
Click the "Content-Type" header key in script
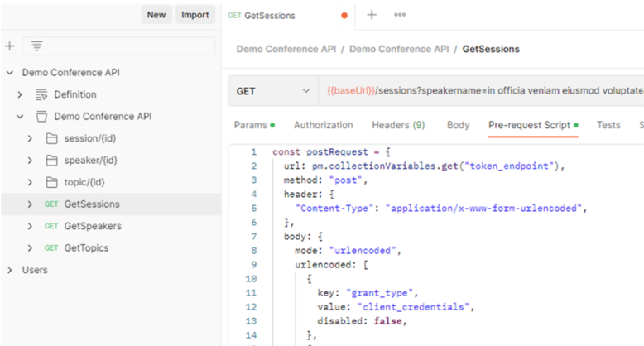(x=334, y=209)
